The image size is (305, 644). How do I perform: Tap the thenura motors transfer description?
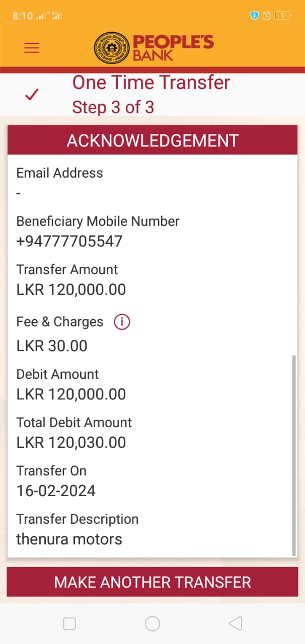[69, 539]
